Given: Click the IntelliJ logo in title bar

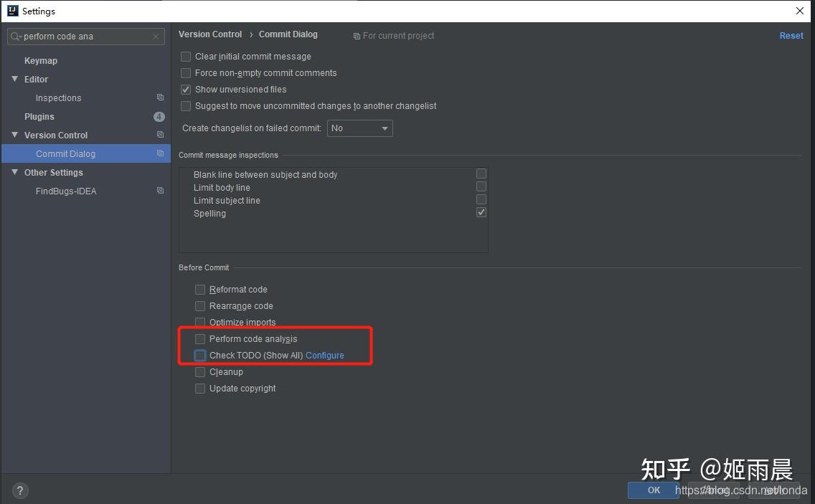Looking at the screenshot, I should pyautogui.click(x=12, y=11).
